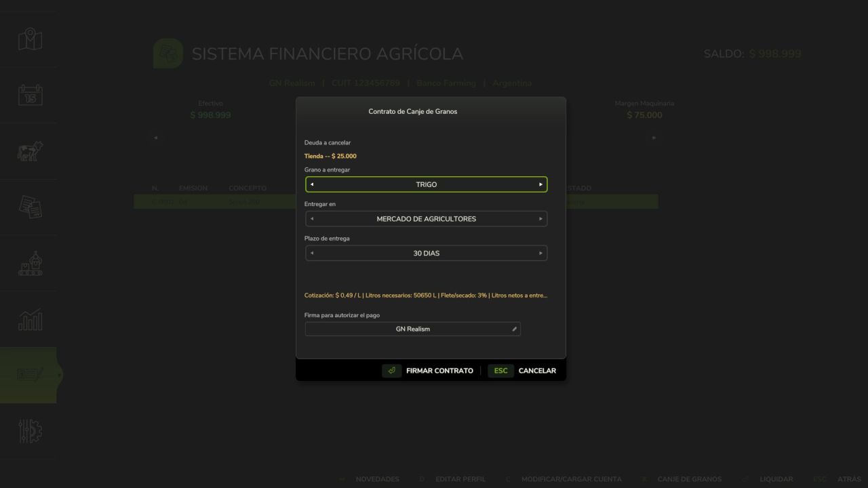Viewport: 868px width, 488px height.
Task: Open the 30 DIAS term selector
Action: 426,253
